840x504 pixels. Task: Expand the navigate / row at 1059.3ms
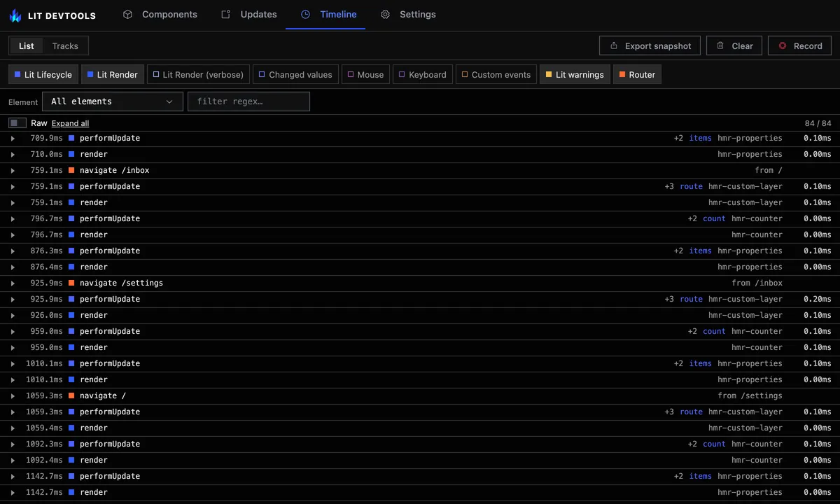(x=13, y=395)
